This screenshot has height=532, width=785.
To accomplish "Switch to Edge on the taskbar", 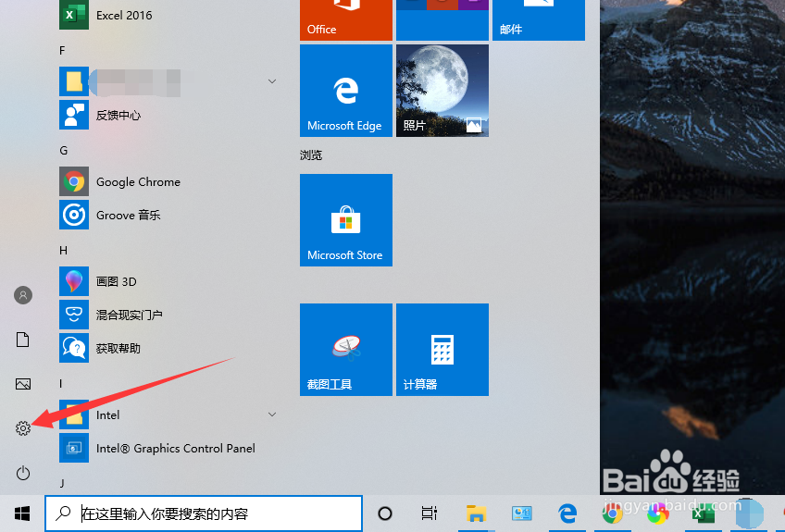I will click(567, 513).
